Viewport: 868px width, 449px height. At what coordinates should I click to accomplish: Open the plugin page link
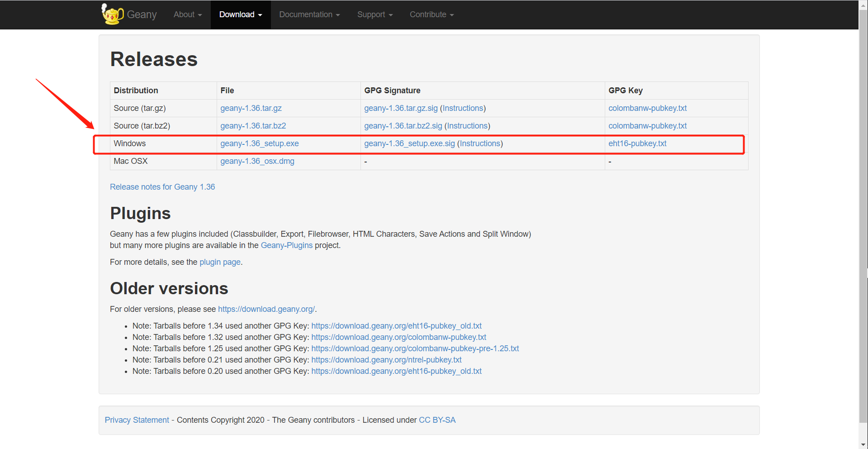(220, 262)
